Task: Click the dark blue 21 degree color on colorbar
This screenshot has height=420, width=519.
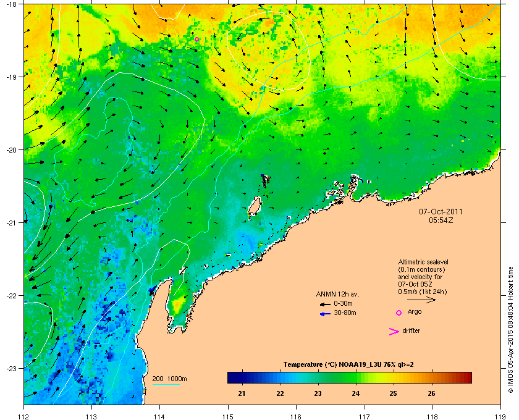Action: click(242, 377)
